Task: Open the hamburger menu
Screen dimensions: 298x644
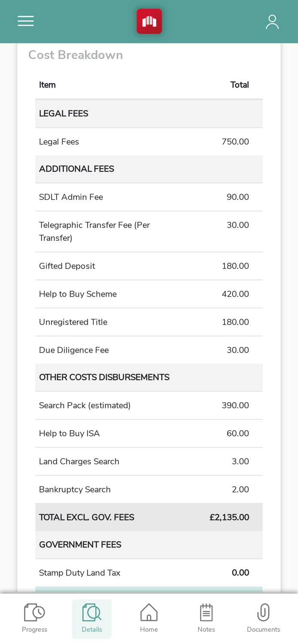Action: tap(26, 21)
